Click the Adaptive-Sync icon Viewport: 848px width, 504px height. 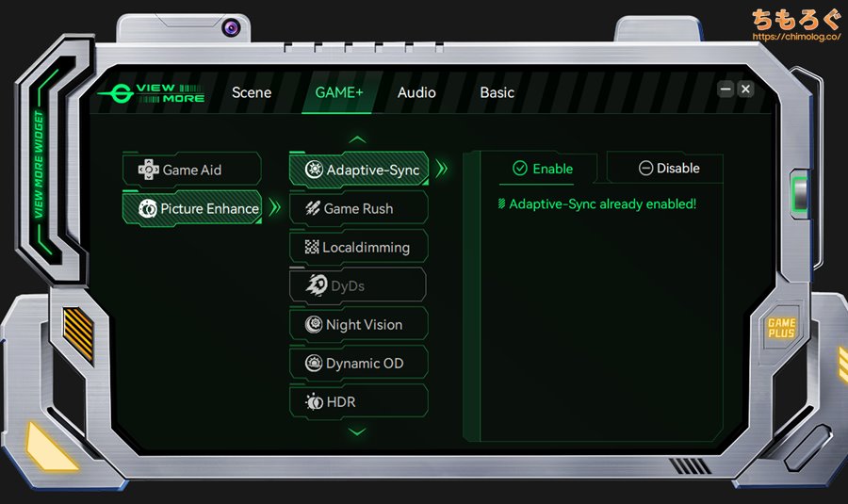[313, 171]
